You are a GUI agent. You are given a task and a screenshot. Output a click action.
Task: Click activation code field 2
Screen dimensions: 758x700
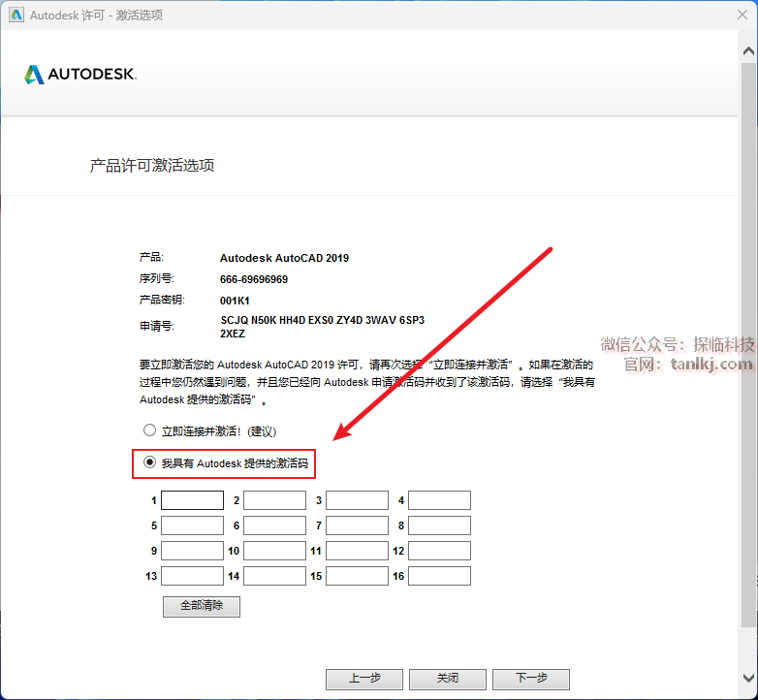pos(274,500)
